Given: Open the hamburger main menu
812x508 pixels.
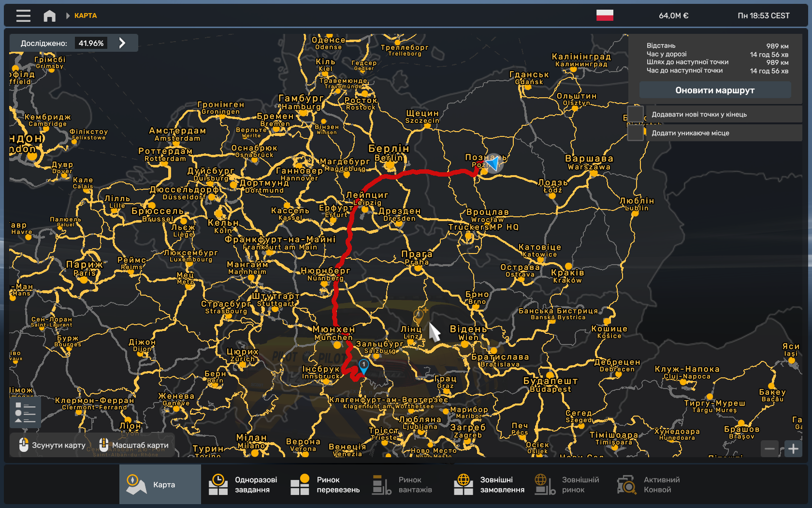Looking at the screenshot, I should (23, 16).
